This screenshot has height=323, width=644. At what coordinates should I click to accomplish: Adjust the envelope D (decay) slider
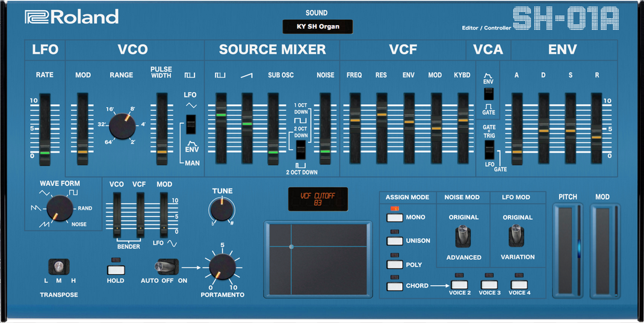click(543, 131)
